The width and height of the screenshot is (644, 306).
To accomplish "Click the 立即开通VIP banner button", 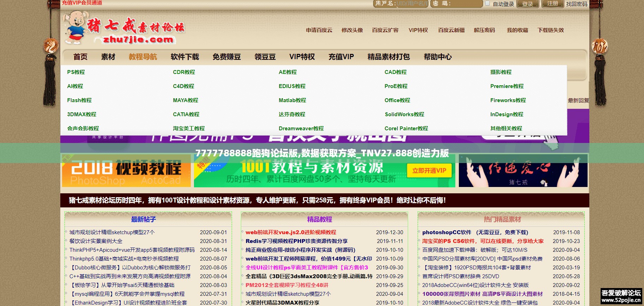I will tap(429, 171).
